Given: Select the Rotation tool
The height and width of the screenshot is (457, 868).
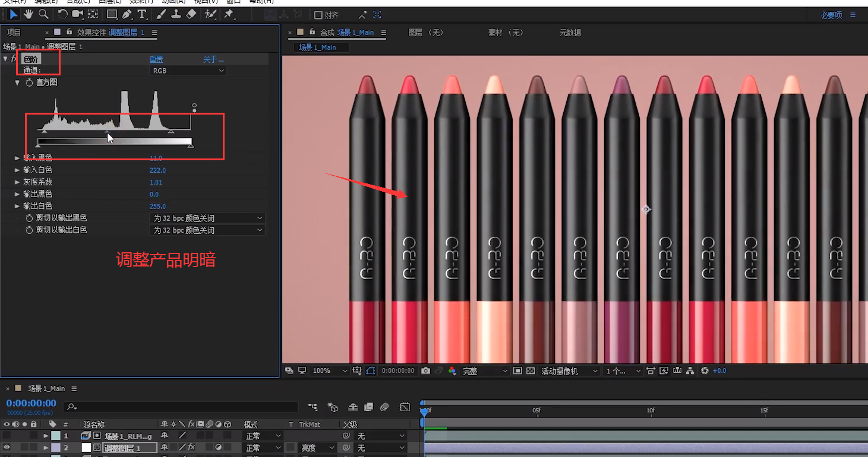Looking at the screenshot, I should 62,14.
